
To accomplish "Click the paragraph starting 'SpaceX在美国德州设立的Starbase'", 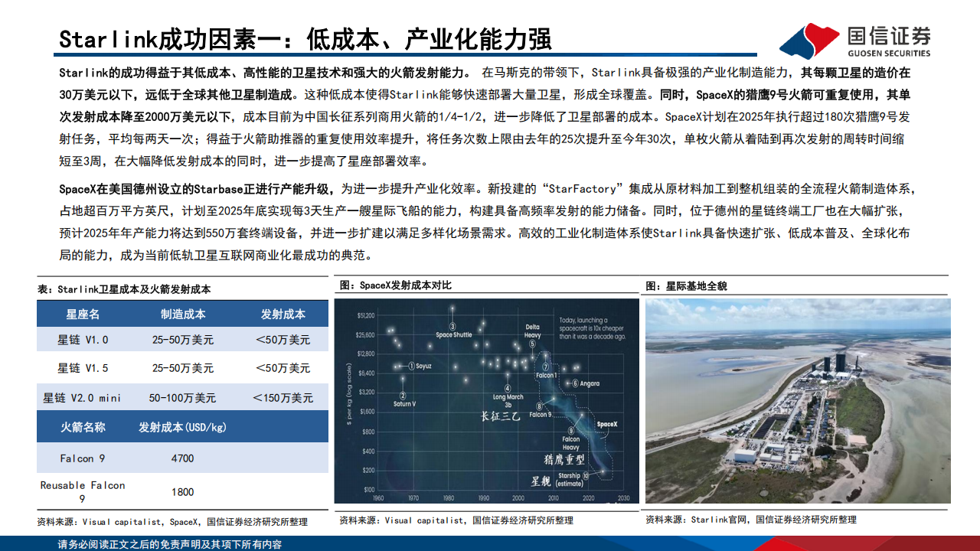I will (487, 221).
